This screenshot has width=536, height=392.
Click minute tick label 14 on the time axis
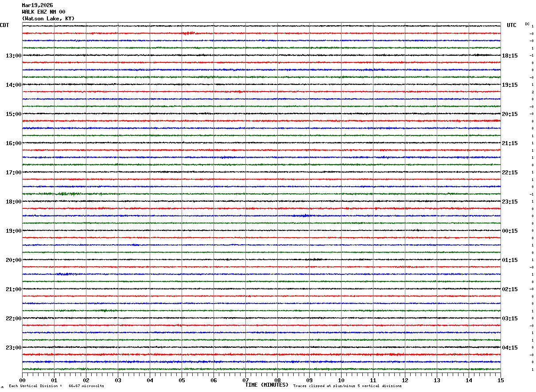[469, 380]
